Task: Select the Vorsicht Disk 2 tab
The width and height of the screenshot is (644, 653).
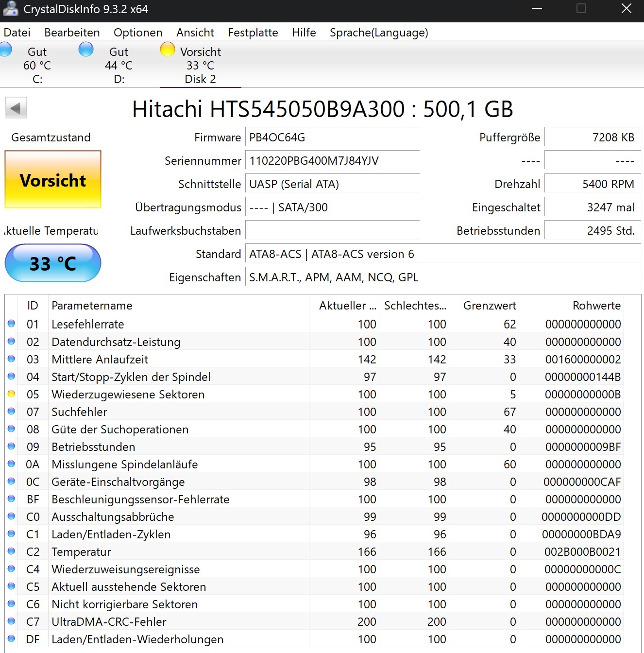Action: [201, 65]
